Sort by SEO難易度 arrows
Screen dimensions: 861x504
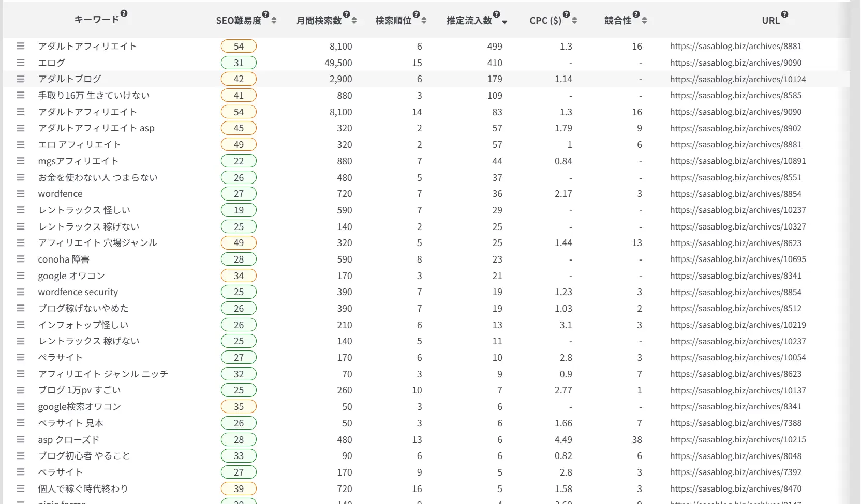click(x=274, y=21)
